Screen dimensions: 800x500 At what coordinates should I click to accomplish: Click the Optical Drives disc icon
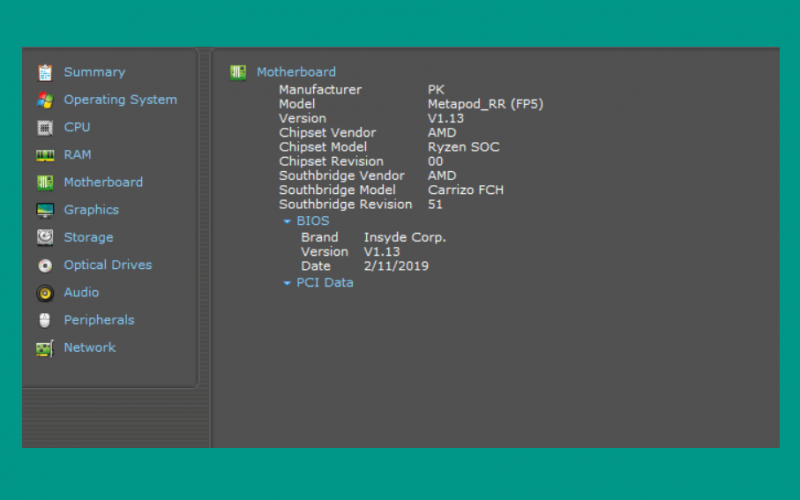pyautogui.click(x=45, y=265)
